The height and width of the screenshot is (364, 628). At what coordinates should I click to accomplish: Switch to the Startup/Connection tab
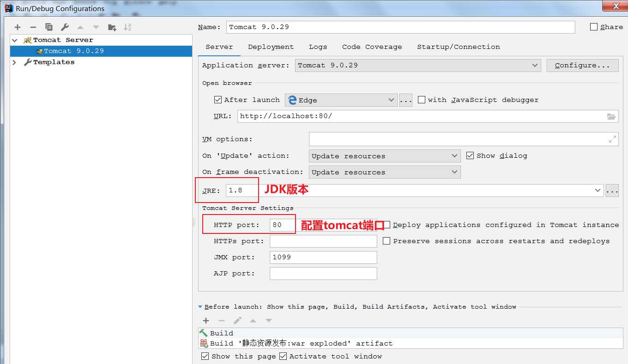coord(458,47)
